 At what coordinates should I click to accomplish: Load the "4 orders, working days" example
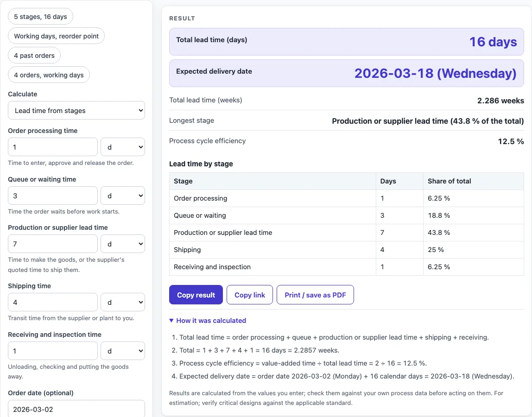(x=49, y=75)
